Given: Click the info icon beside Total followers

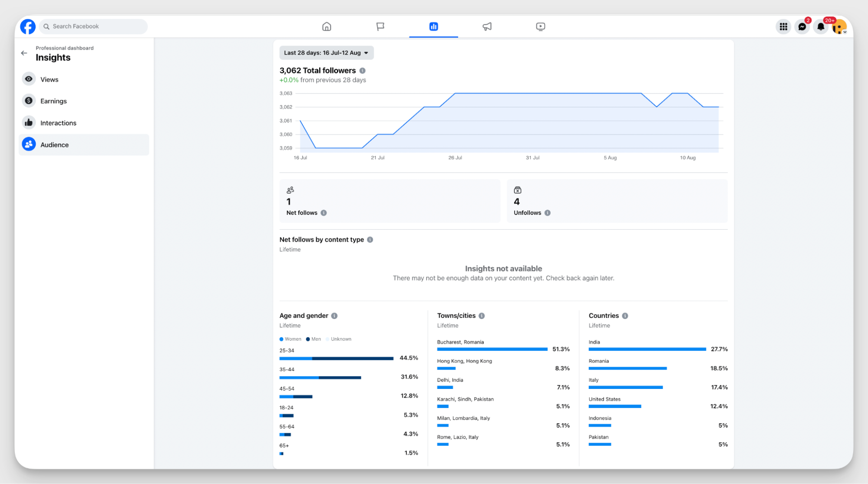Looking at the screenshot, I should pos(363,70).
